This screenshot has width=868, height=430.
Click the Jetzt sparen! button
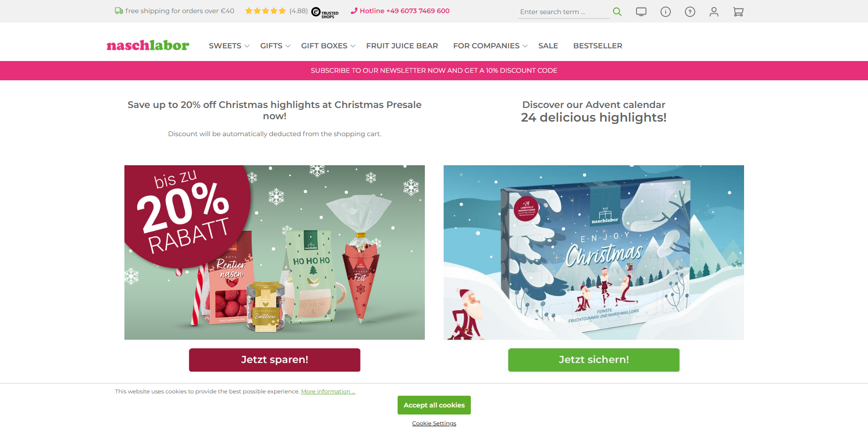[275, 360]
